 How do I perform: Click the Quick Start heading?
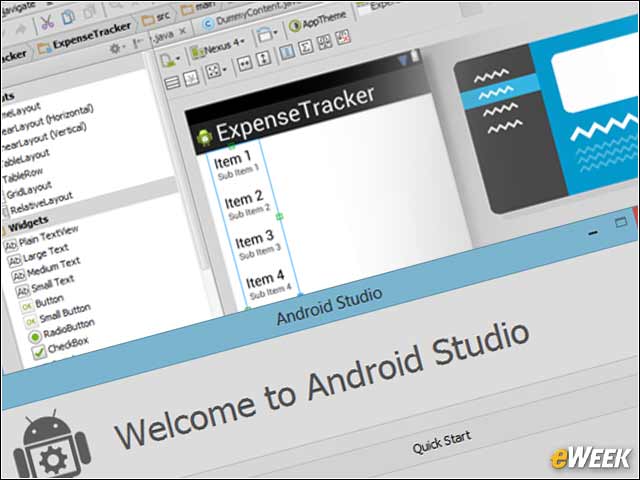tap(442, 442)
